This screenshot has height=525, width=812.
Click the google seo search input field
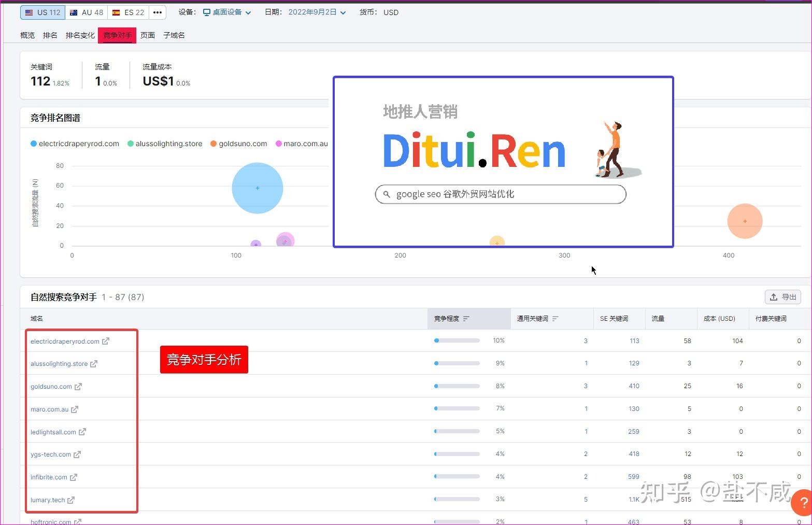click(x=501, y=194)
